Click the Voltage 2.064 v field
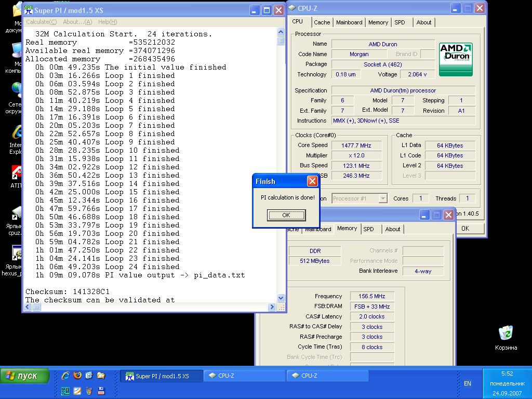The width and height of the screenshot is (532, 399). [x=417, y=74]
